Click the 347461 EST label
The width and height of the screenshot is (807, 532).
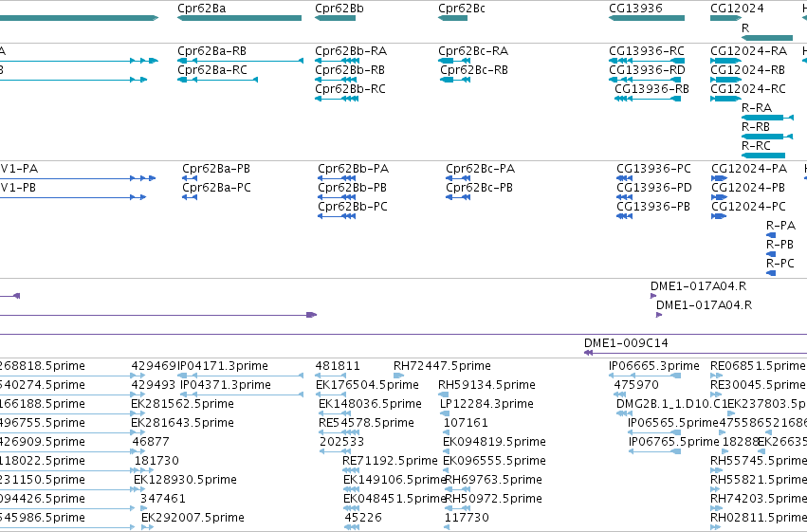coord(163,499)
